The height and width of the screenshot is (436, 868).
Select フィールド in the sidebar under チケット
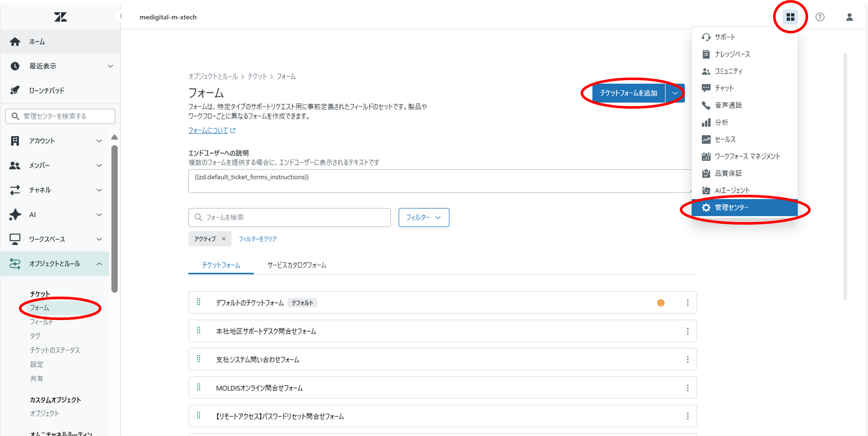[41, 322]
